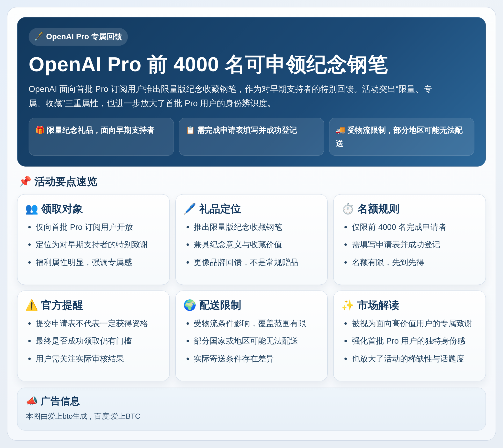Click bullet 用户需关注实际审核结果
503x448 pixels.
click(80, 359)
